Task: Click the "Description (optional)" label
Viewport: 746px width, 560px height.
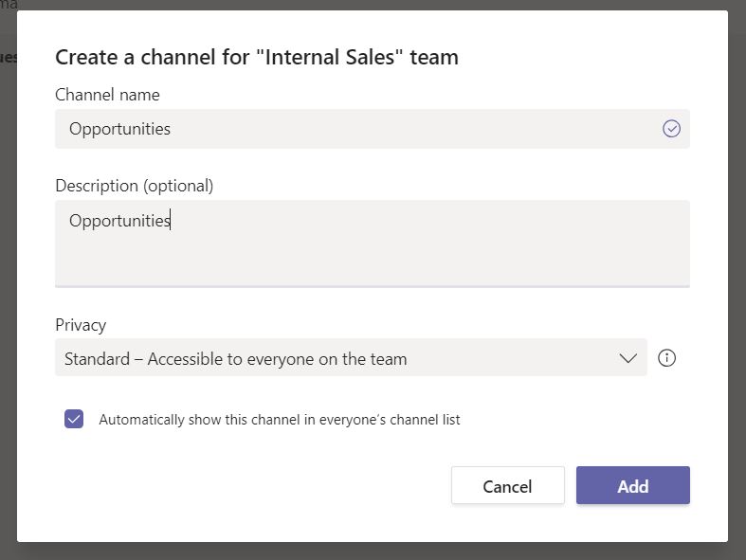Action: (x=134, y=186)
